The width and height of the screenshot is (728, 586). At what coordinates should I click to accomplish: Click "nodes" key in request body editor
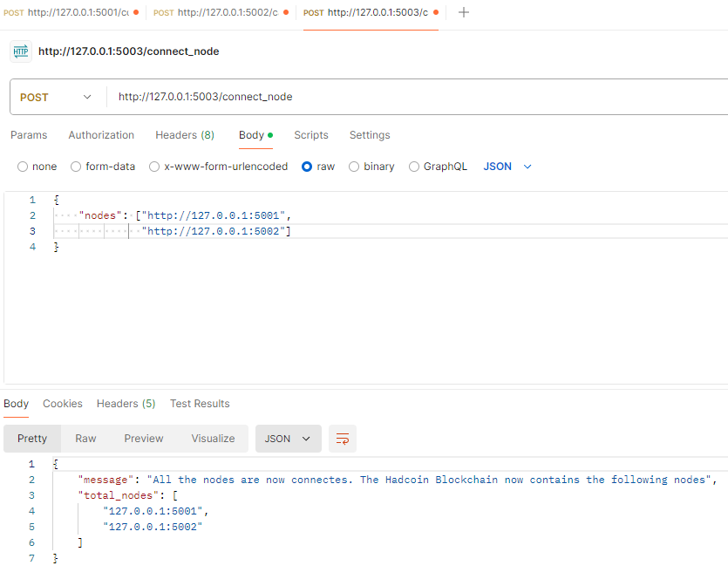pos(99,215)
